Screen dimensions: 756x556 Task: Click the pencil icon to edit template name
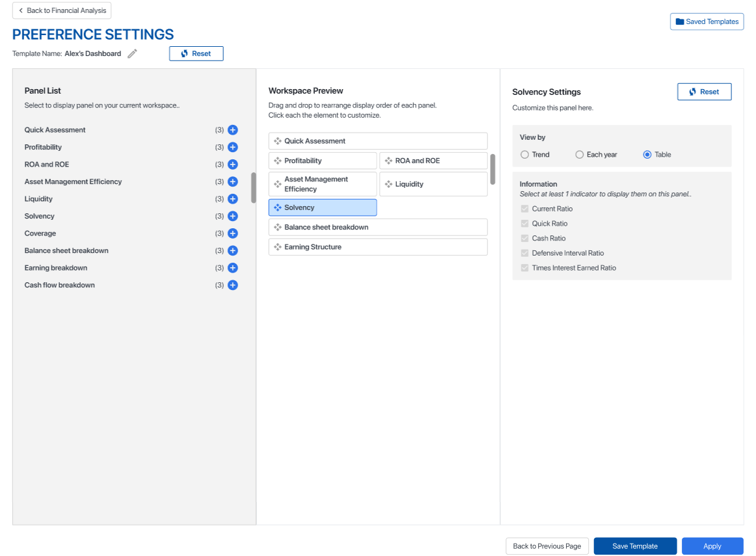[x=132, y=54]
